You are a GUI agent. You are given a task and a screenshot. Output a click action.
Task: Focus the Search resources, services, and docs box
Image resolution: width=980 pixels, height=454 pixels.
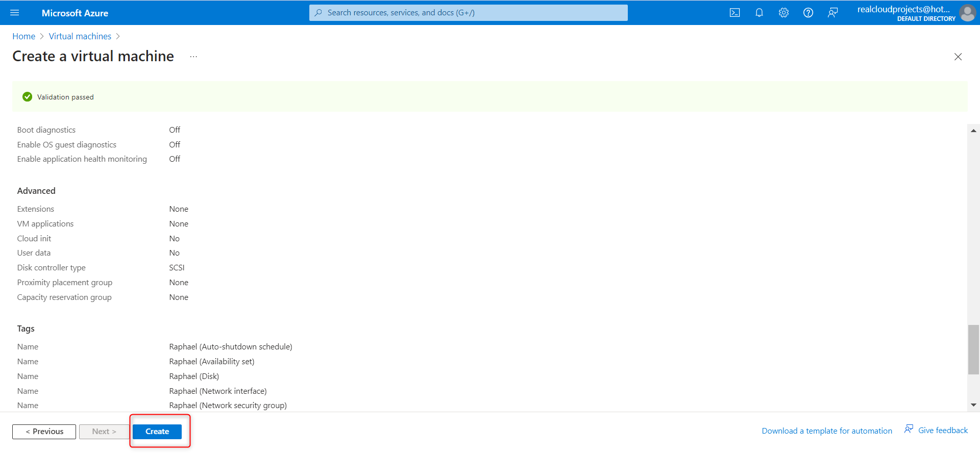[x=469, y=13]
